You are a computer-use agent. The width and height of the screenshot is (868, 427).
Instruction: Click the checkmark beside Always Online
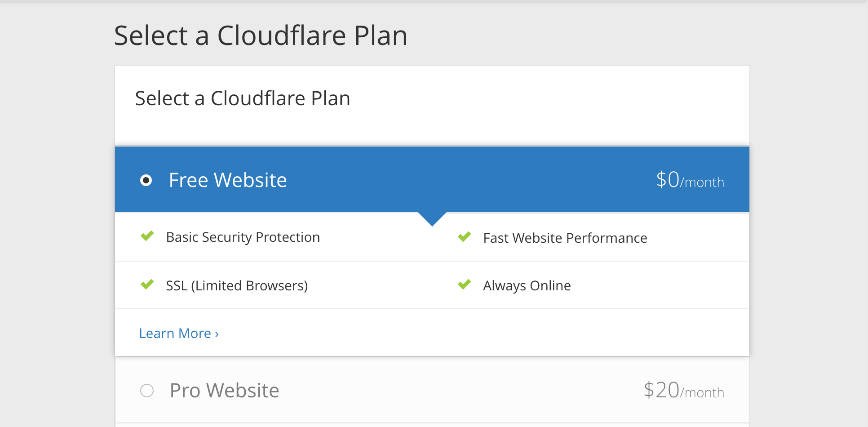click(465, 284)
